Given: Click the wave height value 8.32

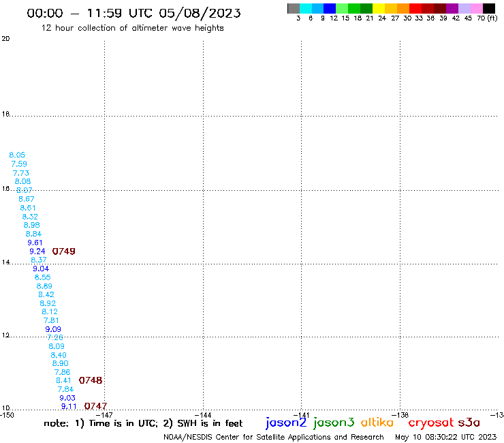Looking at the screenshot, I should [30, 217].
